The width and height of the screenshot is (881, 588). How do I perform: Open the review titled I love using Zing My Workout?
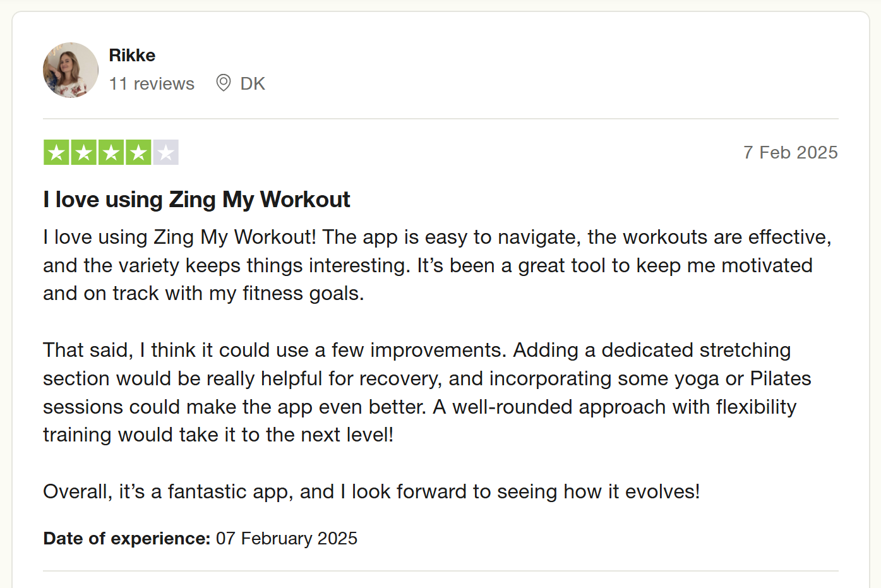pos(196,200)
